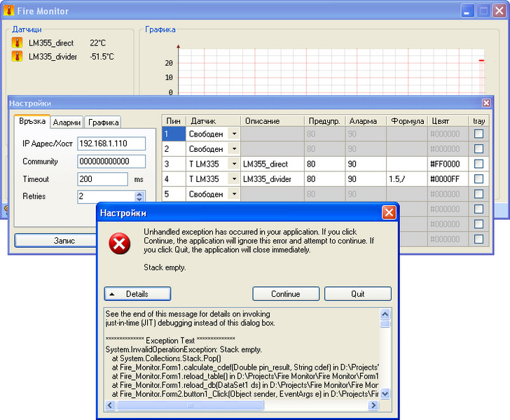Switch to the Аларми tab
Image resolution: width=510 pixels, height=420 pixels.
[67, 122]
